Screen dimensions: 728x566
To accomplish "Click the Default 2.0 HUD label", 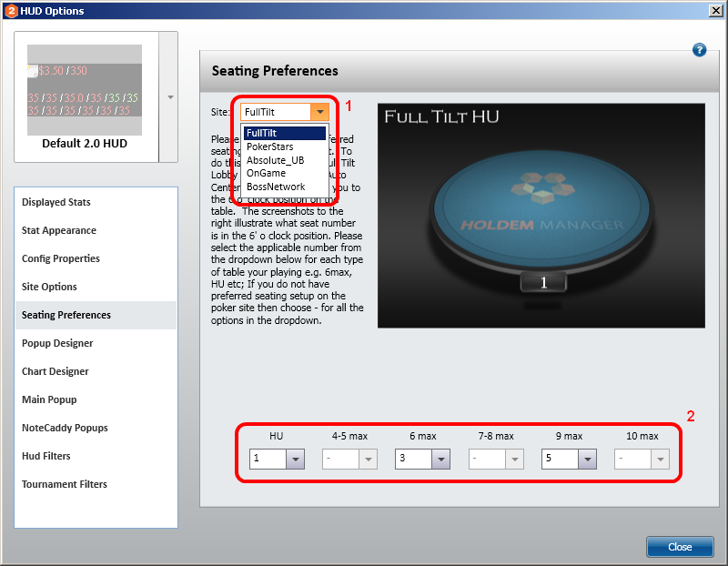I will tap(85, 144).
